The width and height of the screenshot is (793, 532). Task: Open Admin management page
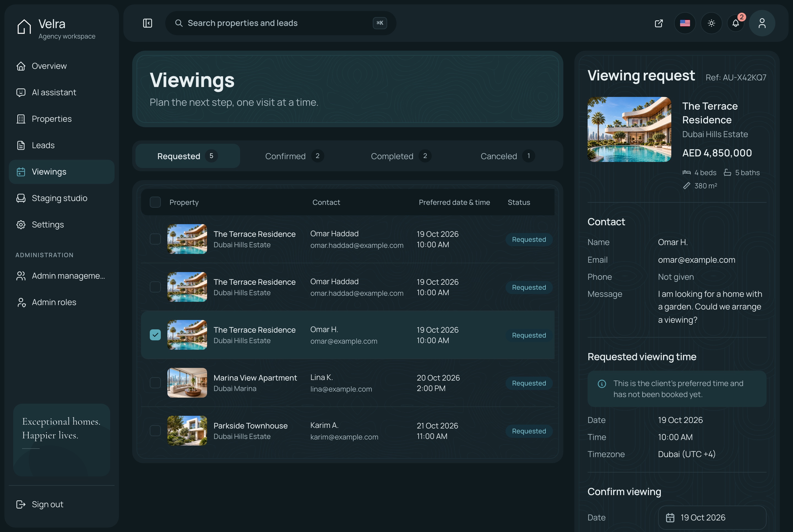pos(61,276)
